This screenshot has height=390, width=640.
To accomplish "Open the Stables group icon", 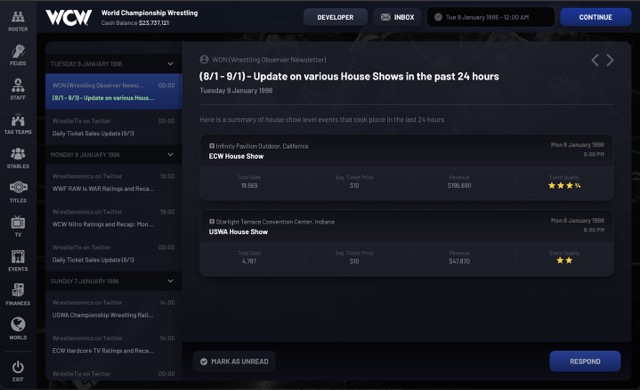I will pos(18,154).
